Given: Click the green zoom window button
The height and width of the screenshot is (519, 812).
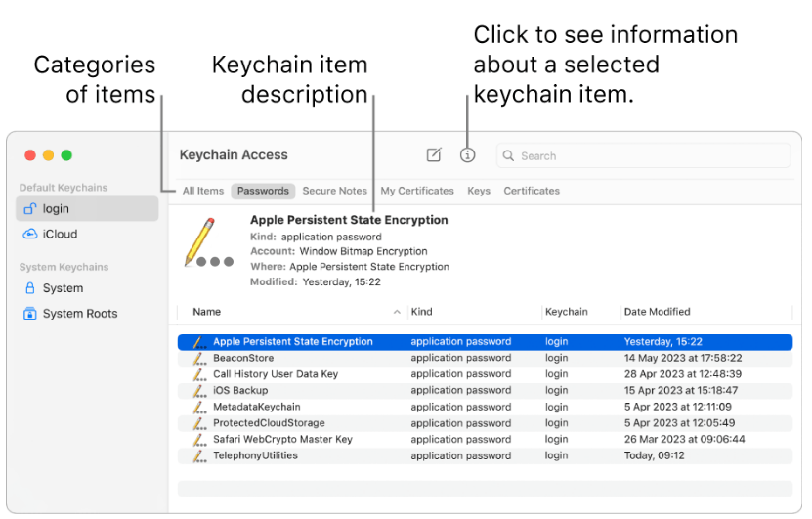Looking at the screenshot, I should click(x=66, y=154).
